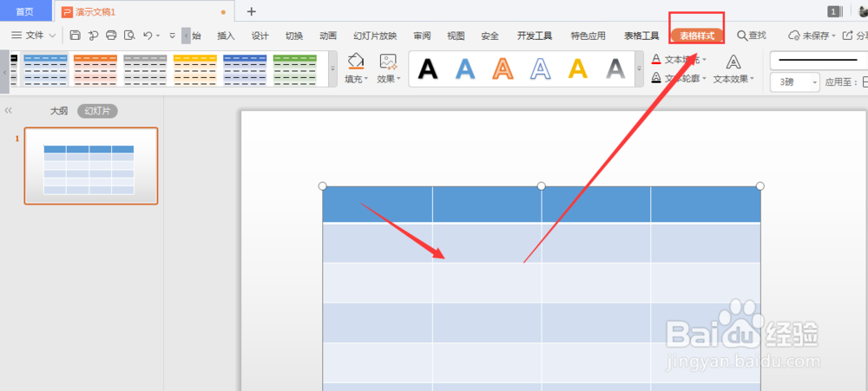Switch to the 动画 tab
Image resolution: width=868 pixels, height=391 pixels.
pos(328,36)
